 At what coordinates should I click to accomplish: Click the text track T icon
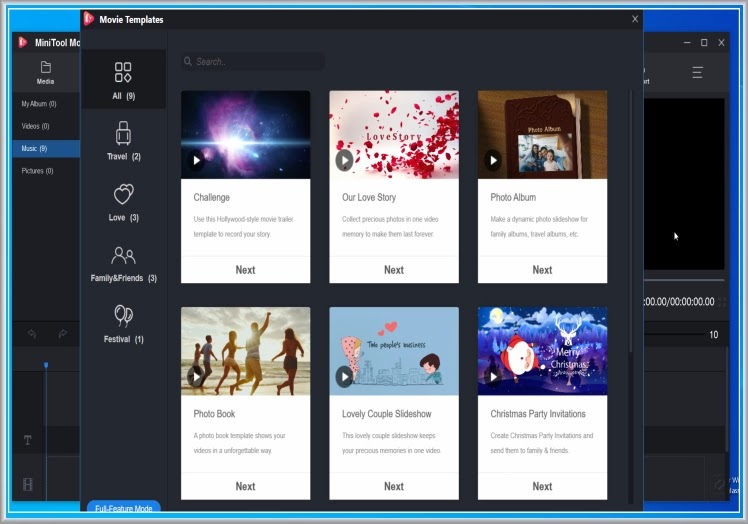click(x=28, y=440)
